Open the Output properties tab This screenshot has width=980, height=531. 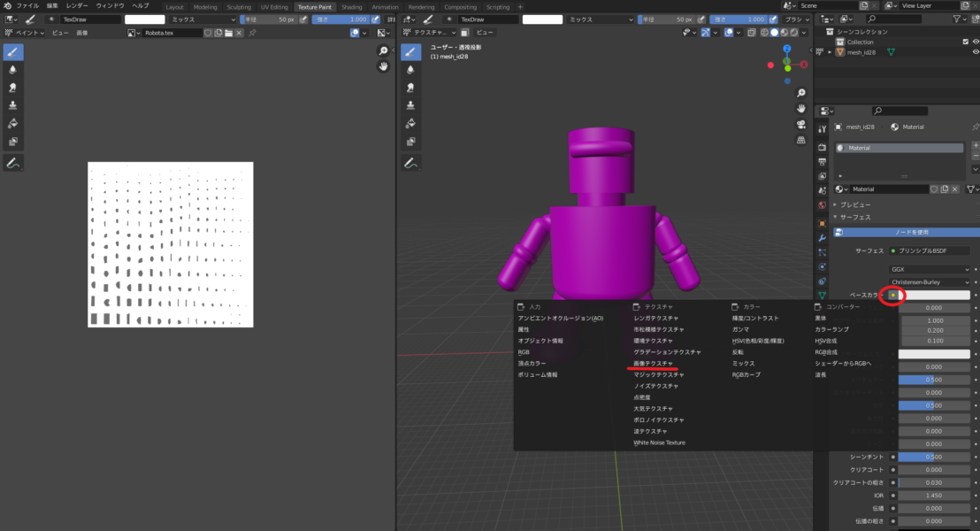point(822,162)
